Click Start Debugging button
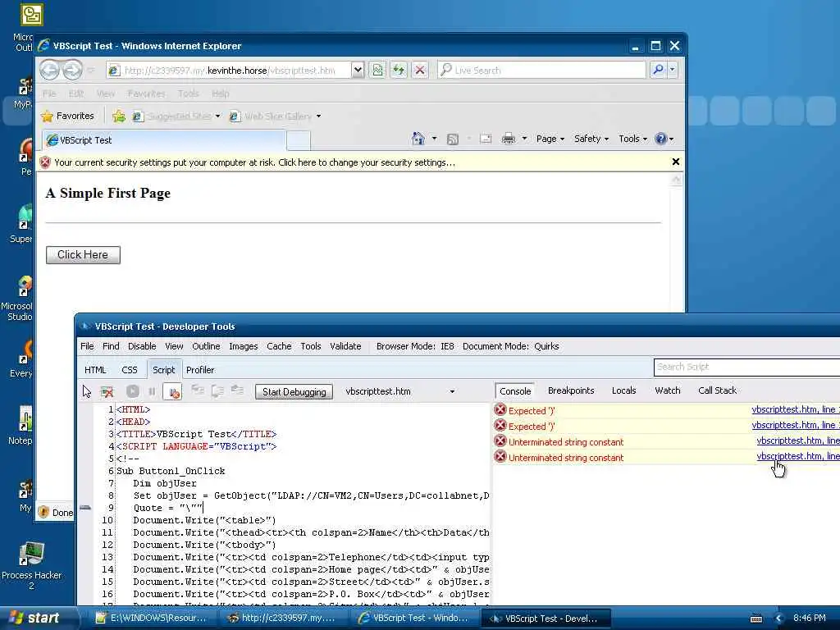 point(294,391)
